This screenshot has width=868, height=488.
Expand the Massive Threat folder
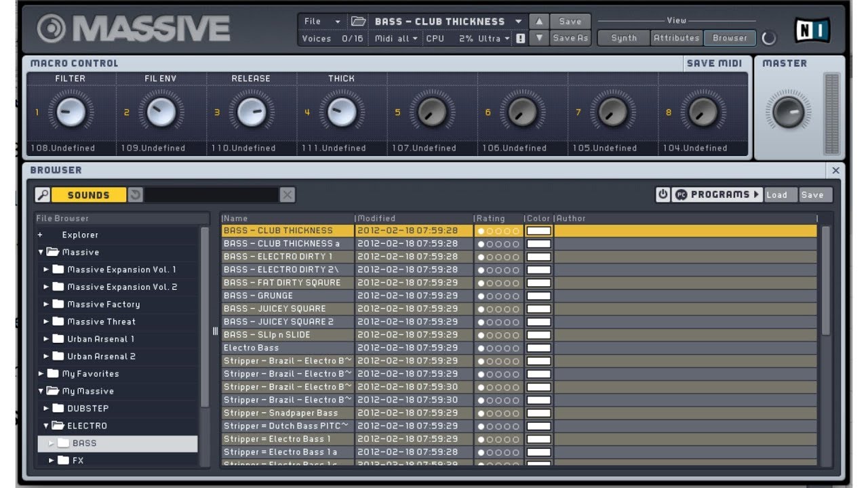pyautogui.click(x=46, y=322)
